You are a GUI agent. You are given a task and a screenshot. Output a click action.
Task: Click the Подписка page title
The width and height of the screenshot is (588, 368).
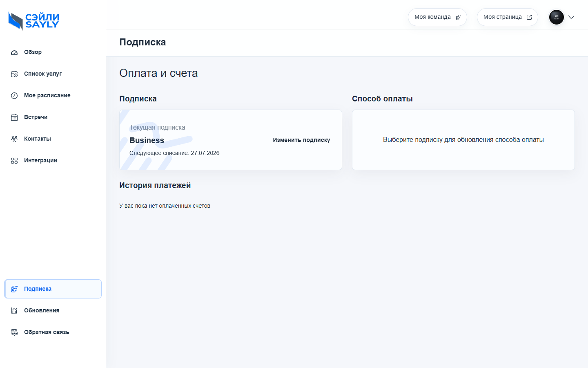point(143,42)
